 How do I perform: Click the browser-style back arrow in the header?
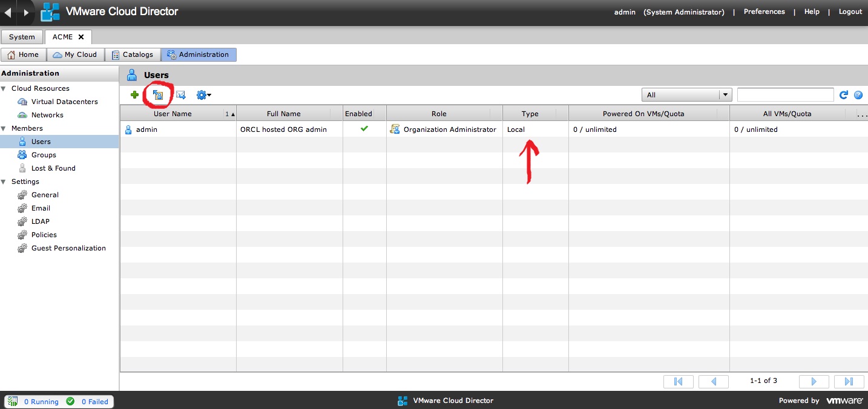click(x=8, y=12)
